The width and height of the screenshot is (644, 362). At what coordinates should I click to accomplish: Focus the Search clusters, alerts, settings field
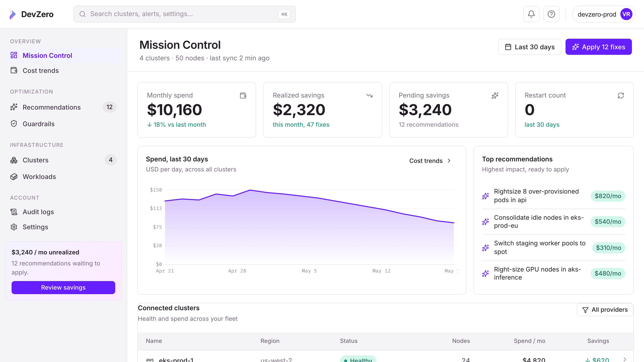(184, 14)
